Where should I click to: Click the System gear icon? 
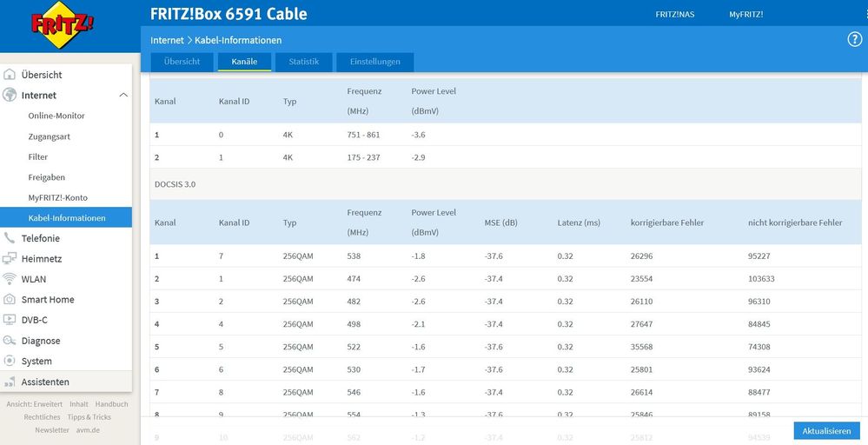[x=10, y=361]
